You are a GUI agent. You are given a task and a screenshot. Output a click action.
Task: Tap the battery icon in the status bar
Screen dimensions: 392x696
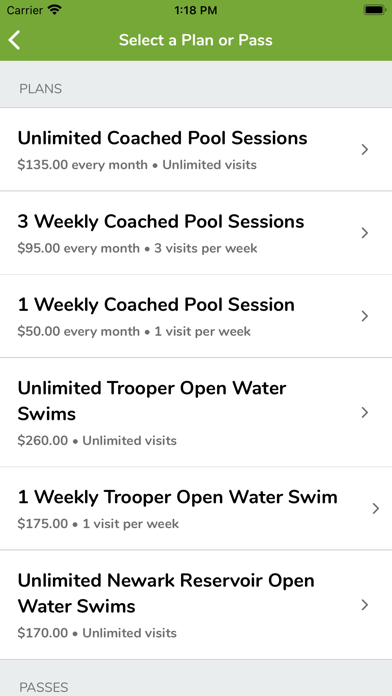click(x=375, y=10)
